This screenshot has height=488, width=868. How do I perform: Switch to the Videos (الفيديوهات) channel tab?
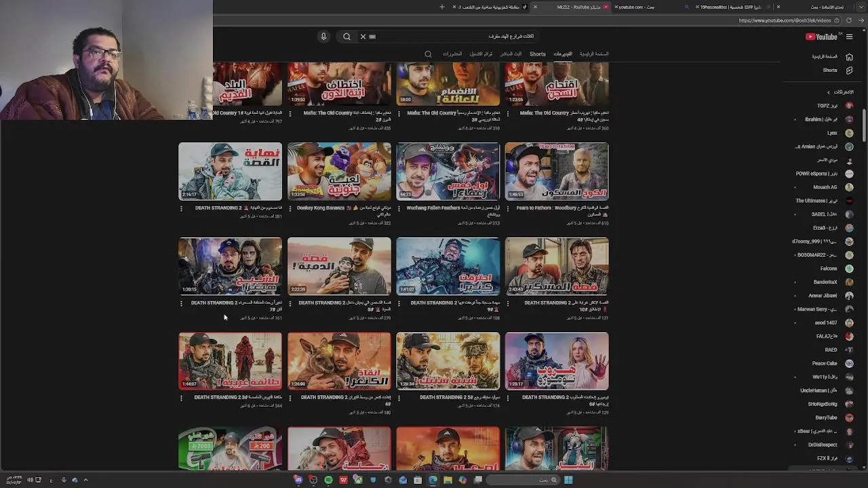[x=563, y=54]
